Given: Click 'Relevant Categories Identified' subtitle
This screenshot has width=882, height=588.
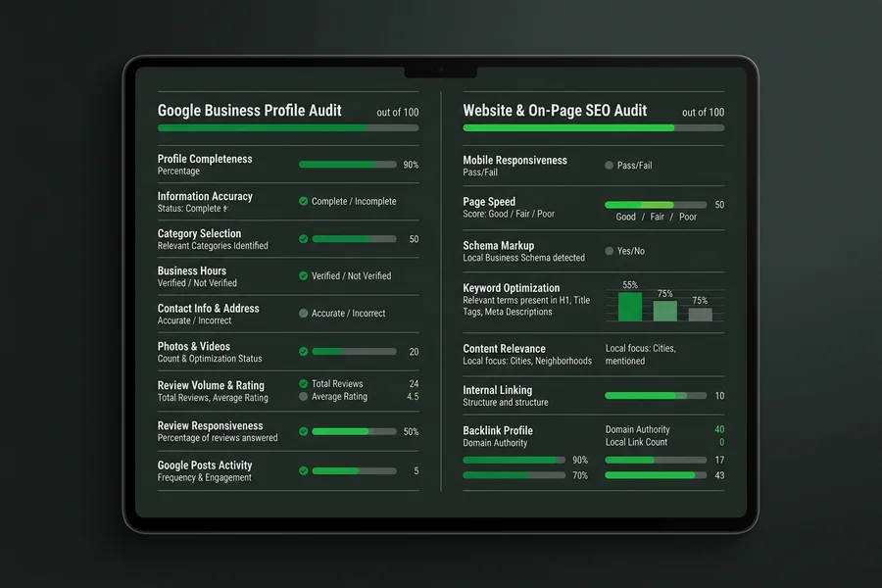Looking at the screenshot, I should click(213, 245).
